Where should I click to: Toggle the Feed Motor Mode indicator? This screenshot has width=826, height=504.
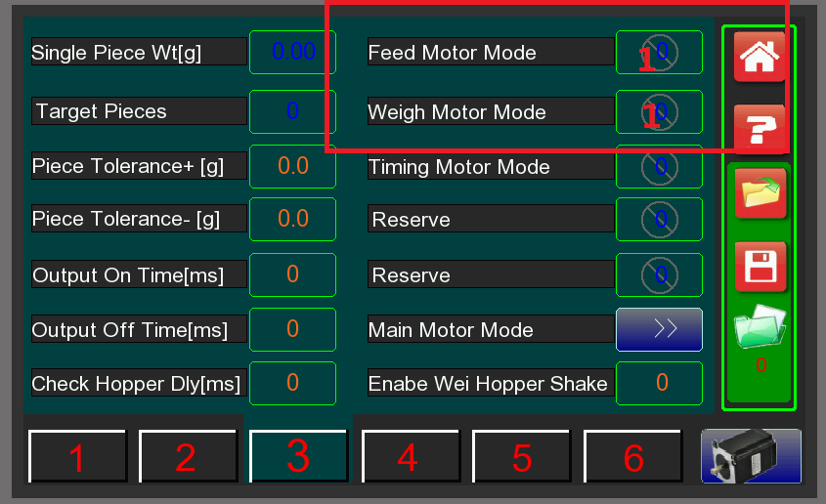(659, 53)
